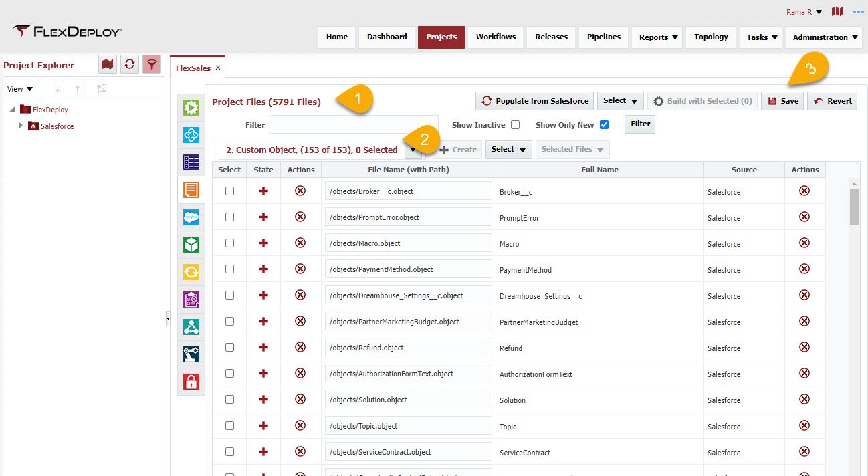Click the Save button

[x=782, y=101]
